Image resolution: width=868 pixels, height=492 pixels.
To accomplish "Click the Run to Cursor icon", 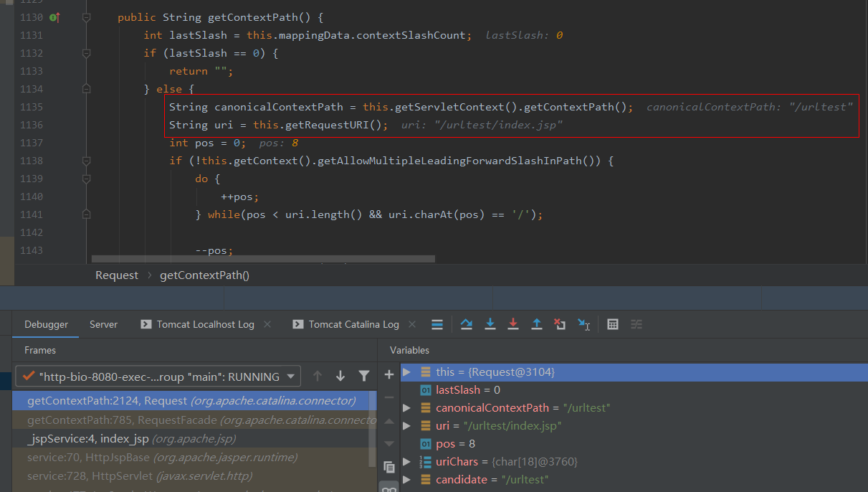I will coord(583,325).
